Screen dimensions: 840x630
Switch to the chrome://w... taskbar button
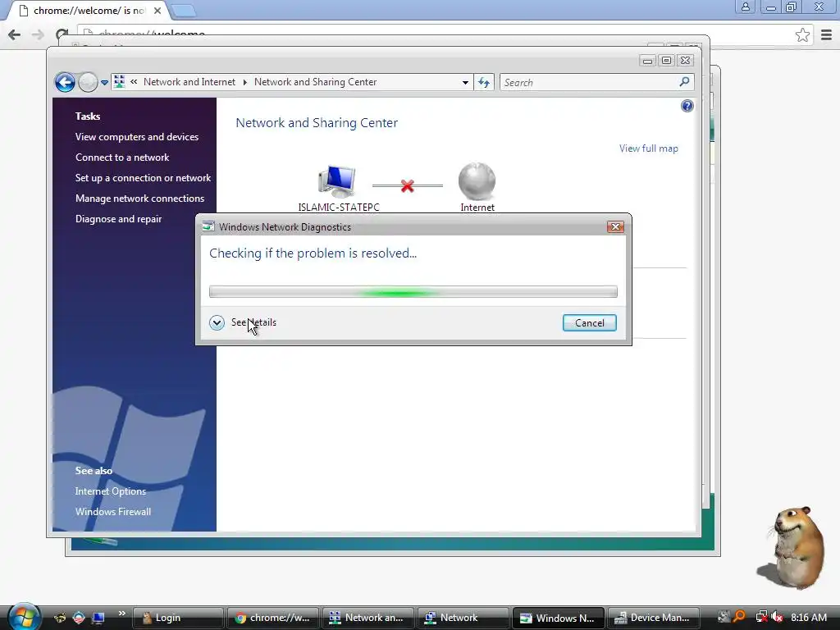coord(272,618)
